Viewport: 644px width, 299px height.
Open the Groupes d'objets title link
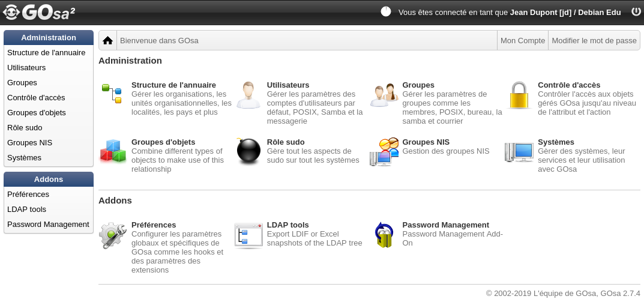163,142
